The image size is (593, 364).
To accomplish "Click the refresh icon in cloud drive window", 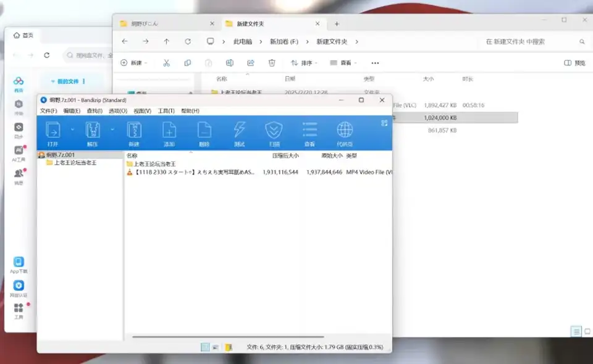I will click(x=46, y=55).
